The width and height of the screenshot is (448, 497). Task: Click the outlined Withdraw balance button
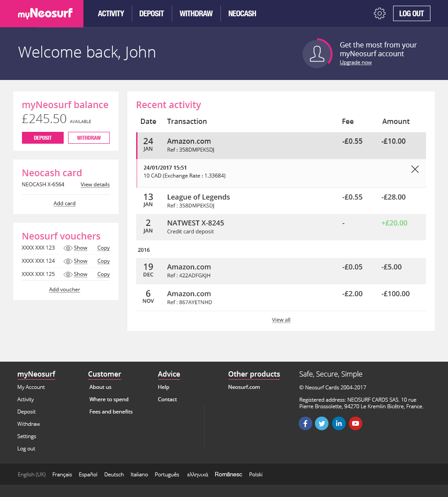89,138
